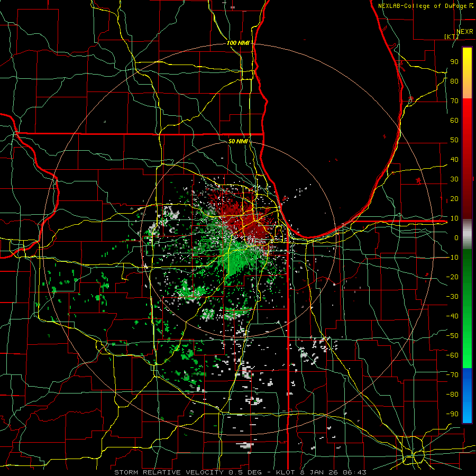Pick the blue segment of the color bar

coord(467,395)
